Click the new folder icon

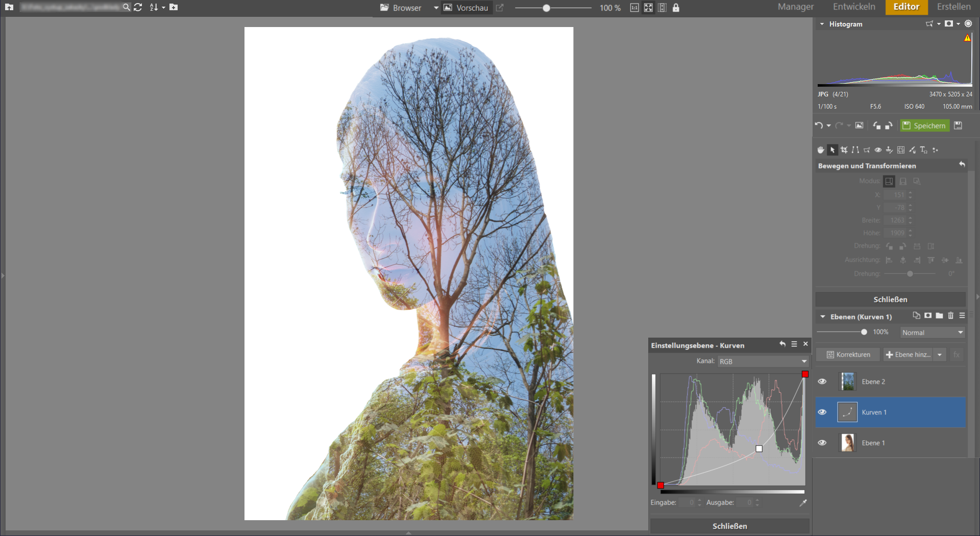tap(174, 7)
